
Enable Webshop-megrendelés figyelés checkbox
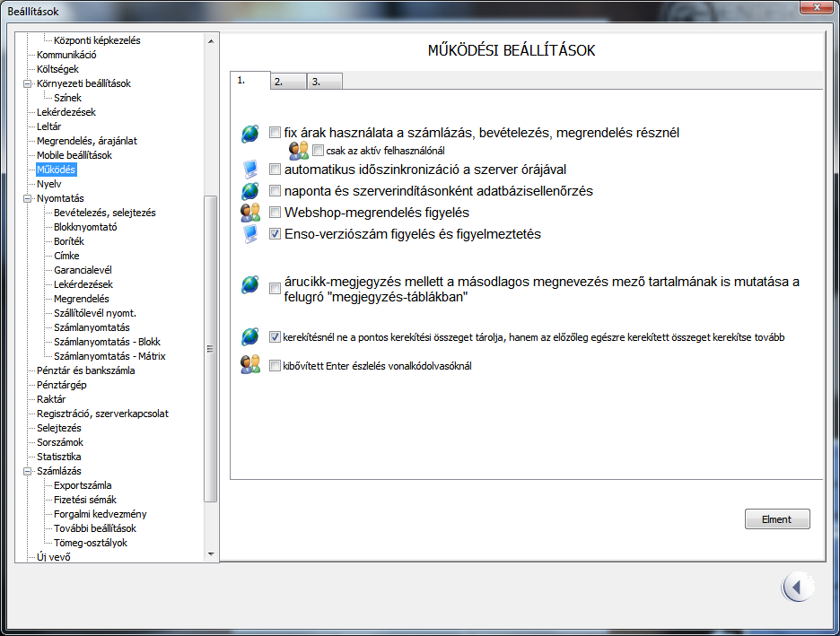click(x=275, y=213)
